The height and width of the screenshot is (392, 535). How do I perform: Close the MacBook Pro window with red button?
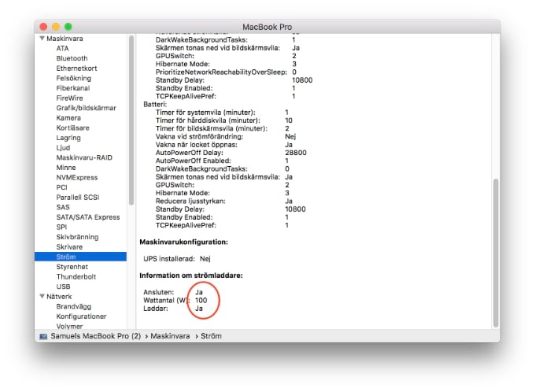42,27
